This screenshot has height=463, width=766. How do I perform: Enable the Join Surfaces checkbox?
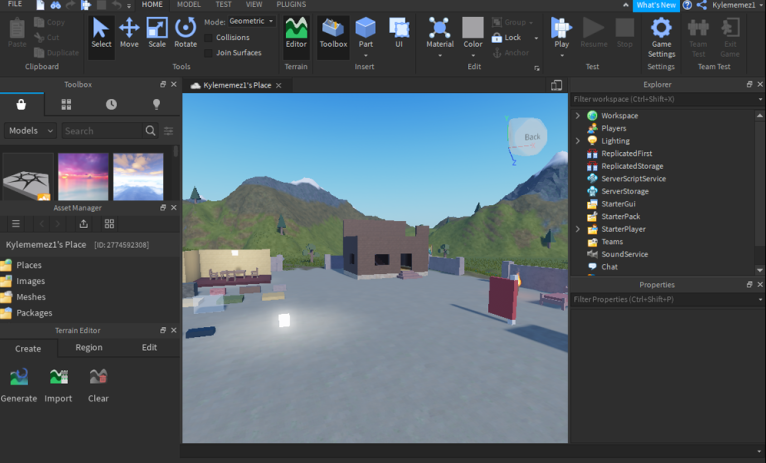click(208, 53)
